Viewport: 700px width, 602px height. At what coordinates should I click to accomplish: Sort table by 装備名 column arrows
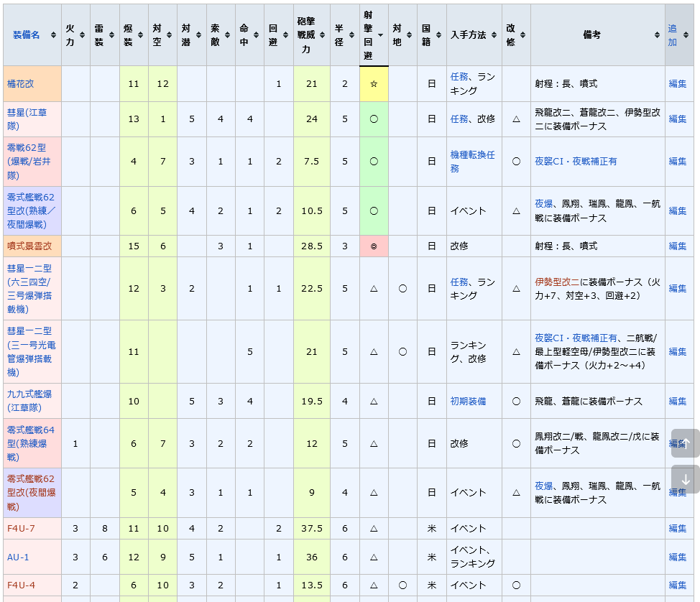tap(54, 35)
